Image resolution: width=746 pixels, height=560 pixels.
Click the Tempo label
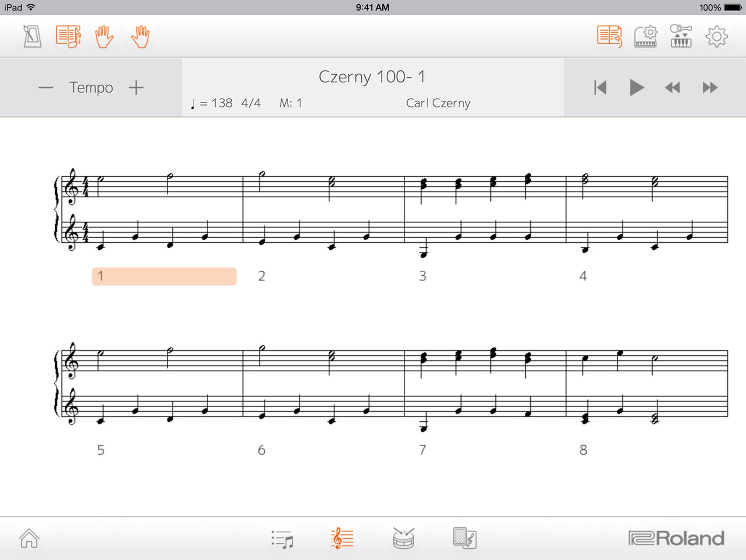coord(91,88)
